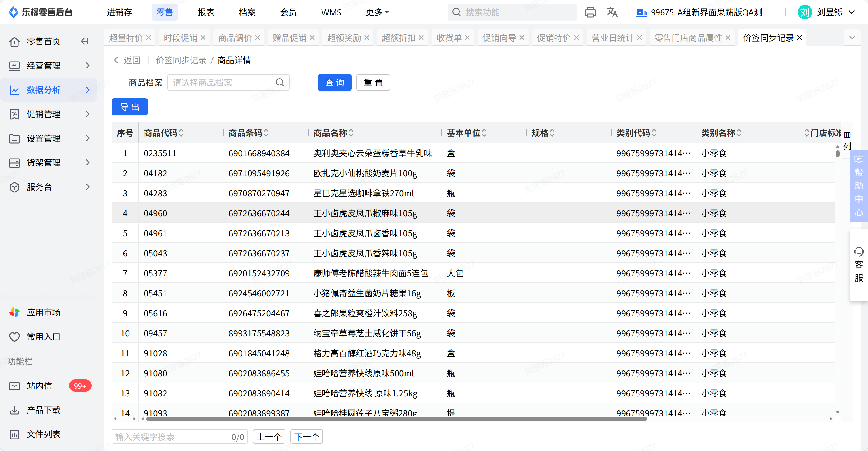868x451 pixels.
Task: Open 站内信 inbox messages
Action: click(39, 386)
